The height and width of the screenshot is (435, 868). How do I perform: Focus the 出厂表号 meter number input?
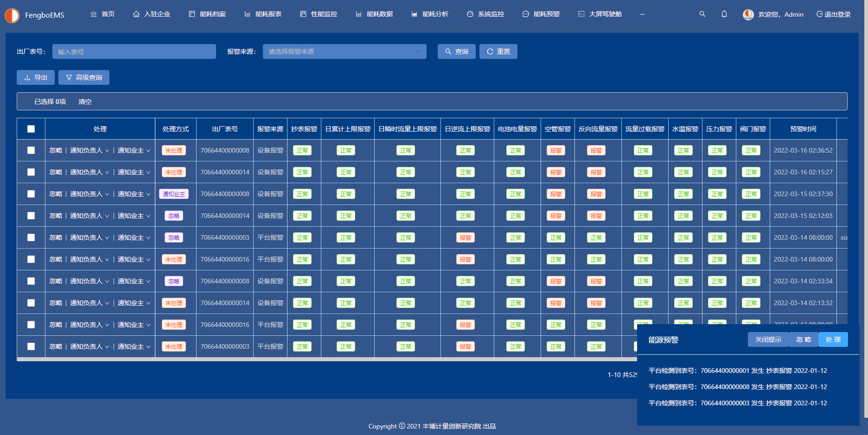[134, 51]
